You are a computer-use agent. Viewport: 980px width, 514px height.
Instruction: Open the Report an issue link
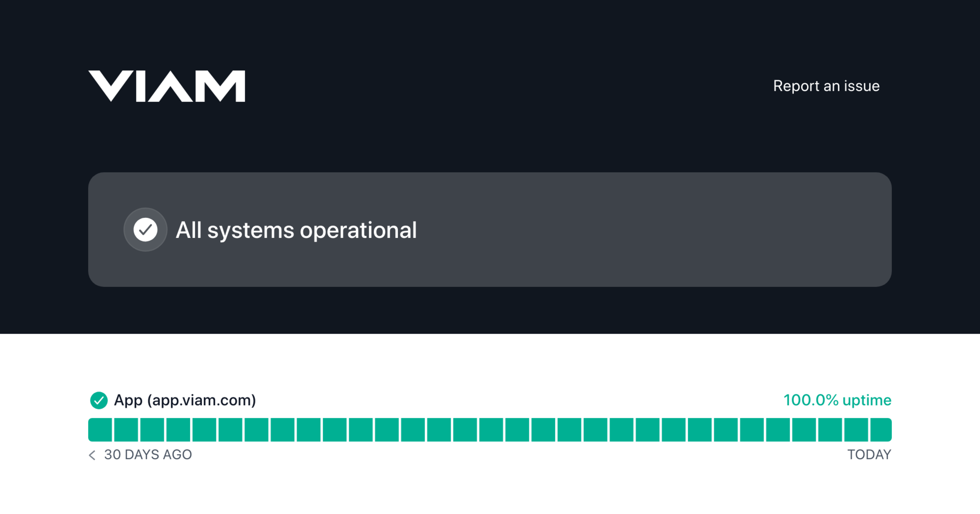pos(826,86)
